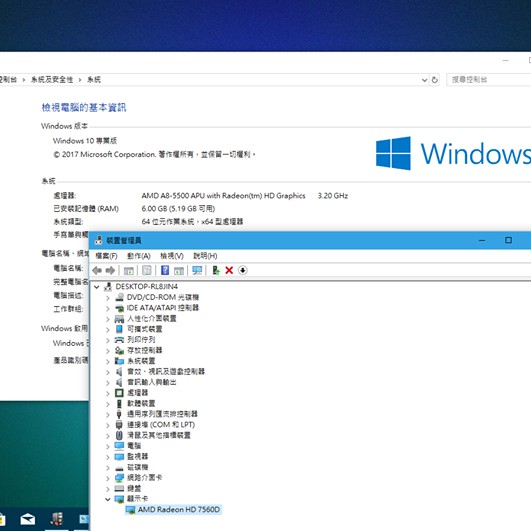
Task: Click the 通用序列匯流排控制器 USB plug icon
Action: coord(119,414)
